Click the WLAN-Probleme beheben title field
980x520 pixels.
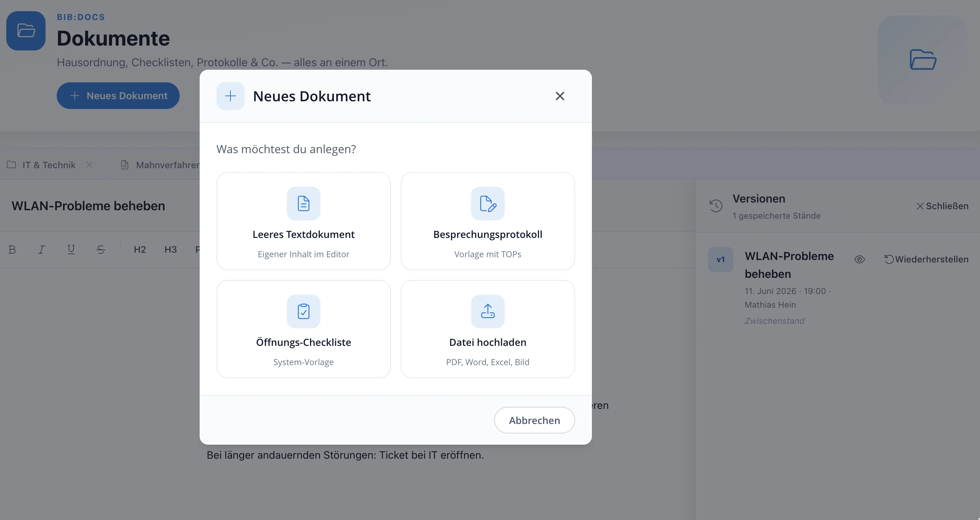[x=88, y=206]
